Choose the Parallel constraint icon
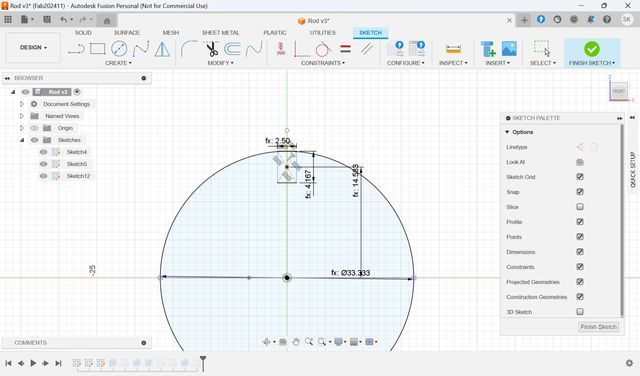This screenshot has height=376, width=640. tap(367, 49)
